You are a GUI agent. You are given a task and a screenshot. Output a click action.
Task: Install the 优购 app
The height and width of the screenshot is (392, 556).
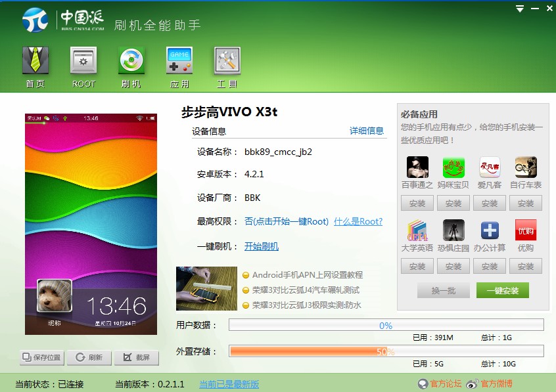[x=526, y=266]
